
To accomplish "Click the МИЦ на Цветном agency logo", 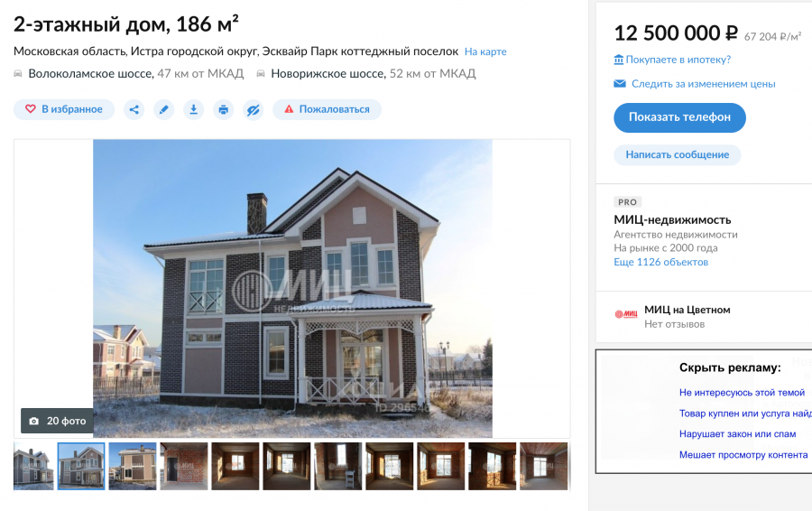I will pos(625,314).
